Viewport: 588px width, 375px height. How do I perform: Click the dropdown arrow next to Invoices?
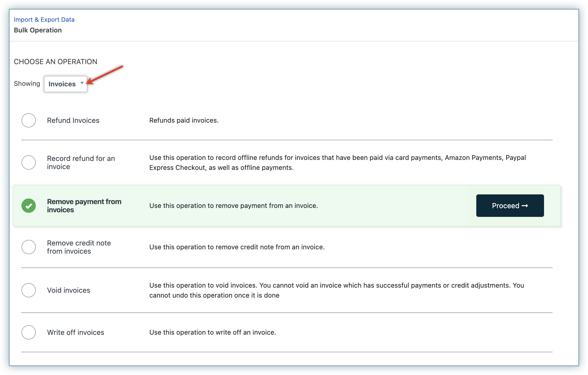[x=82, y=83]
